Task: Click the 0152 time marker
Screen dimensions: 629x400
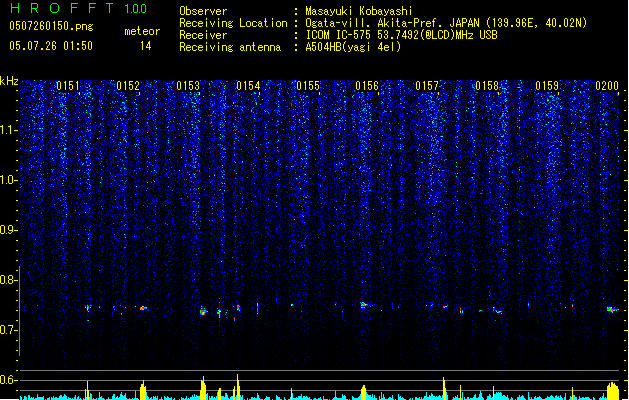Action: coord(128,86)
